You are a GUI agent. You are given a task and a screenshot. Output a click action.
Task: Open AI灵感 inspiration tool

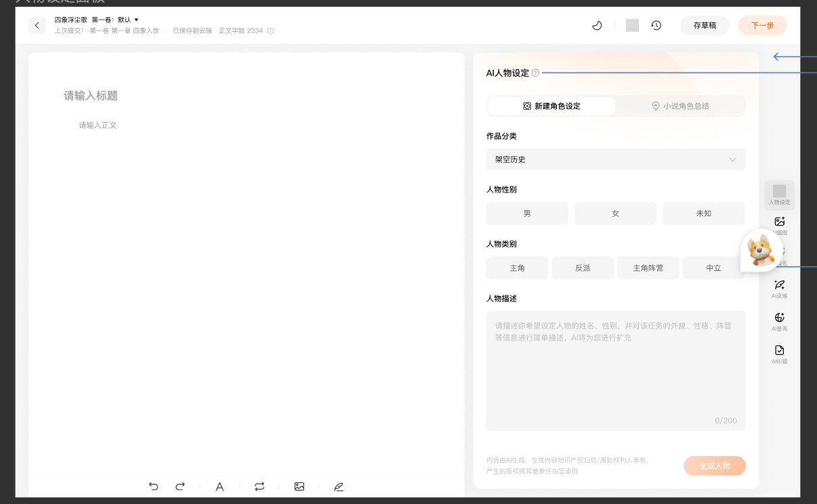pyautogui.click(x=779, y=288)
